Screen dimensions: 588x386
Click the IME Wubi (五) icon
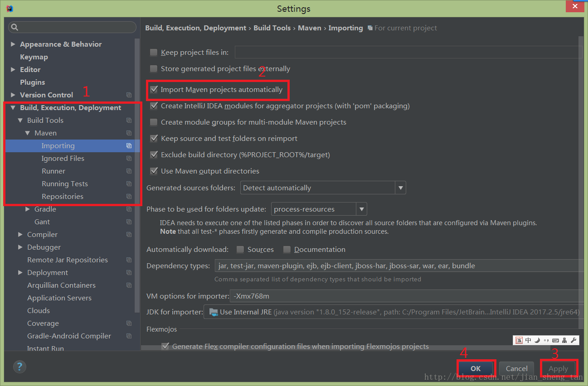tap(519, 340)
